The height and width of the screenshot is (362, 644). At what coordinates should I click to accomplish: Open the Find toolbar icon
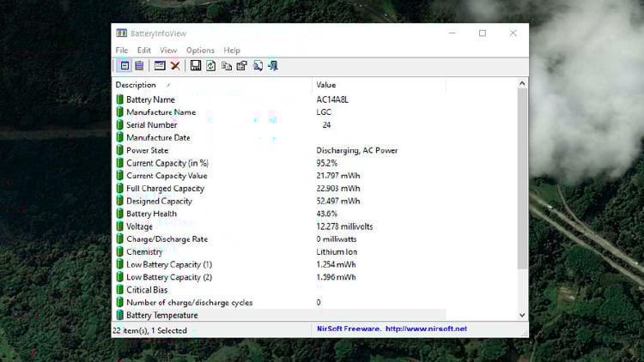258,66
